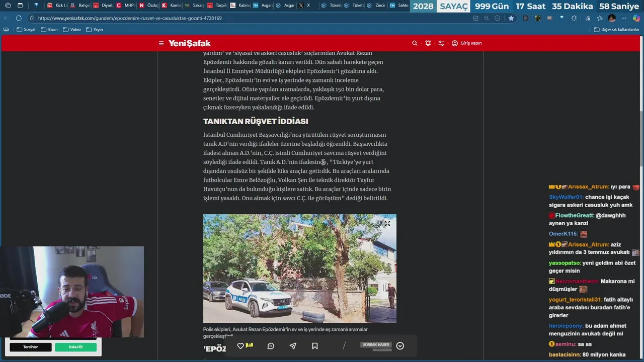The image size is (644, 362).
Task: Open the site search magnifier
Action: [415, 43]
